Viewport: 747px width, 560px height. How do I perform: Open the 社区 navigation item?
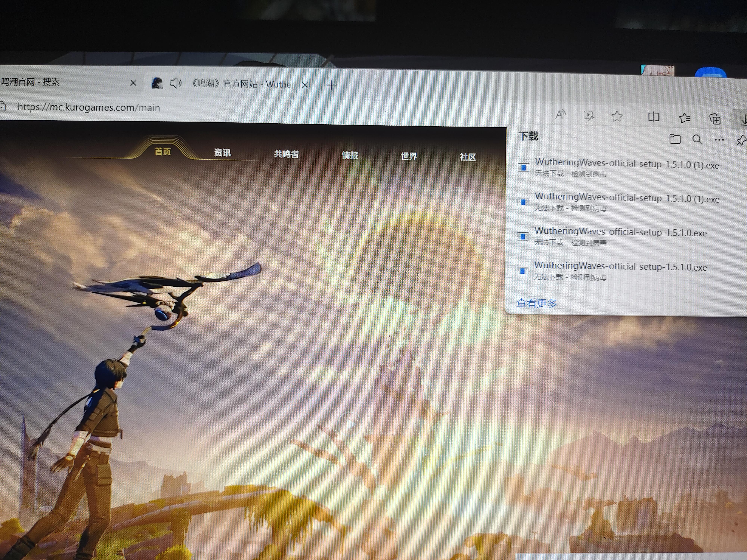pyautogui.click(x=468, y=157)
